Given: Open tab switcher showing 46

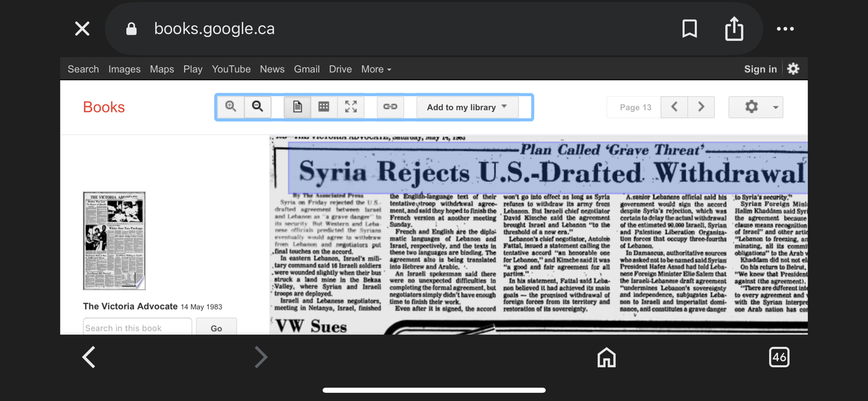Looking at the screenshot, I should [x=779, y=357].
